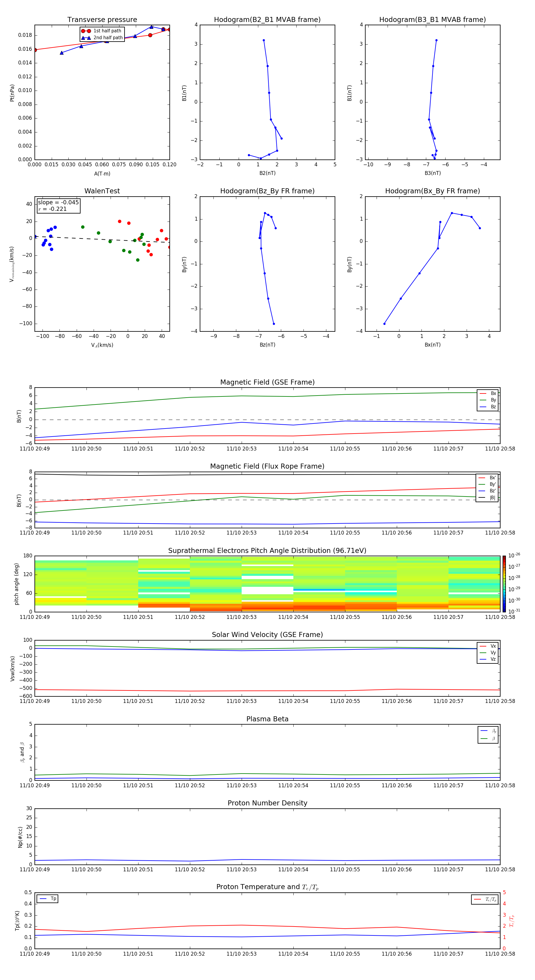535x980 pixels.
Task: Click the 'Solar Wind Velocity (GSE Frame)' title
Action: [267, 635]
